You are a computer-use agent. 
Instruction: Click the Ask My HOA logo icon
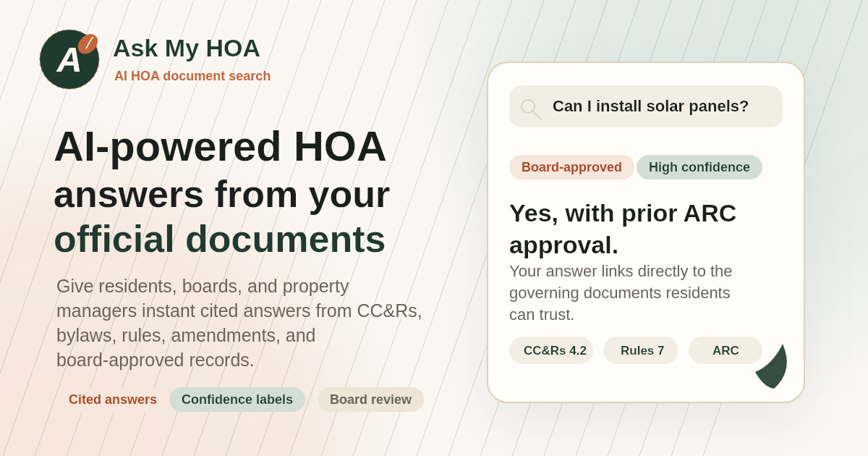[69, 59]
